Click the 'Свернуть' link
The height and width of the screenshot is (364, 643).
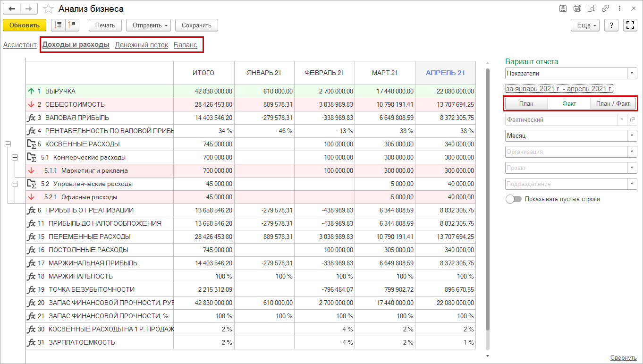point(623,358)
